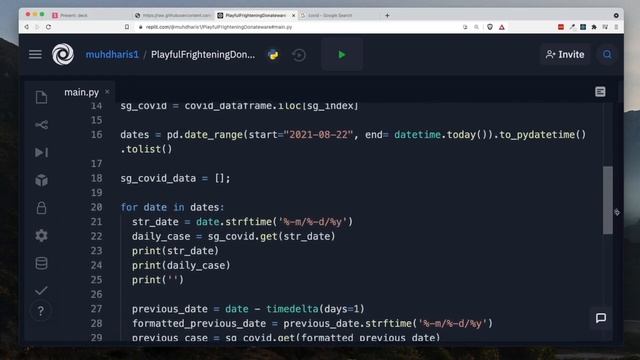
Task: Click the zoom magnifier in address bar
Action: [476, 27]
